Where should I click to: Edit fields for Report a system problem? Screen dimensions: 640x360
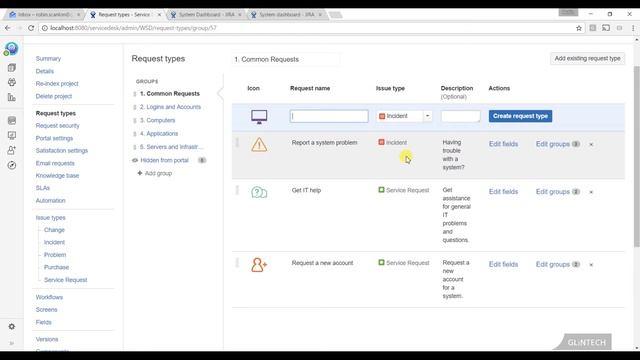503,144
